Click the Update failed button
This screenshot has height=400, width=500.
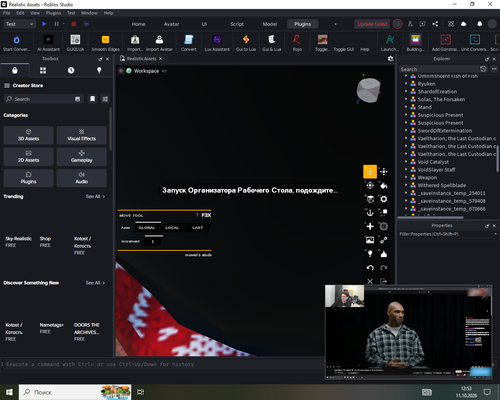(372, 24)
